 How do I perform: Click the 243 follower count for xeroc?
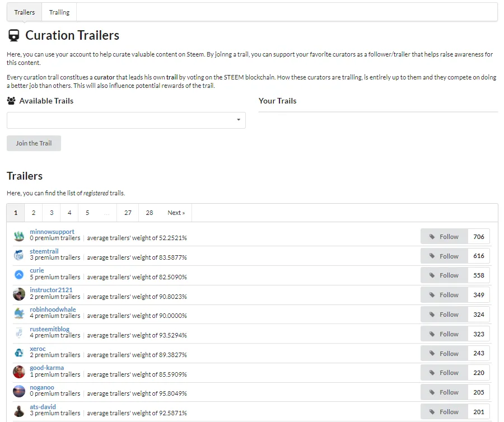[x=479, y=353]
